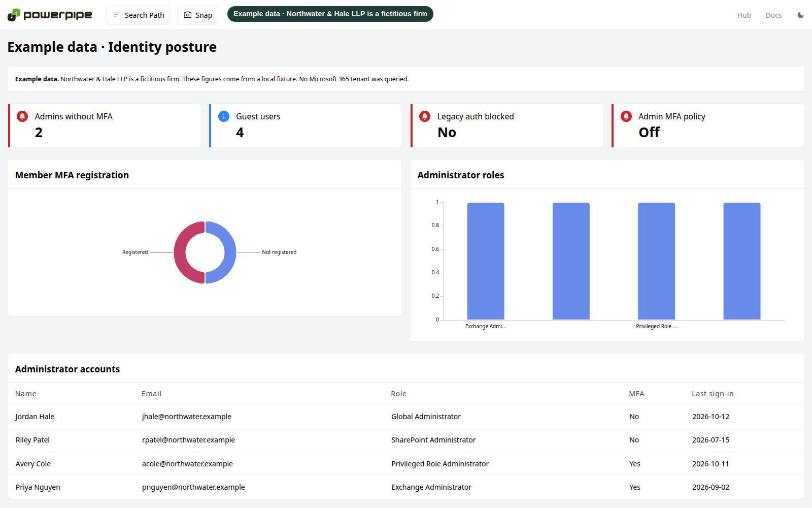Click the SharePoint Administrator role cell
Viewport: 812px width, 508px height.
pyautogui.click(x=433, y=440)
